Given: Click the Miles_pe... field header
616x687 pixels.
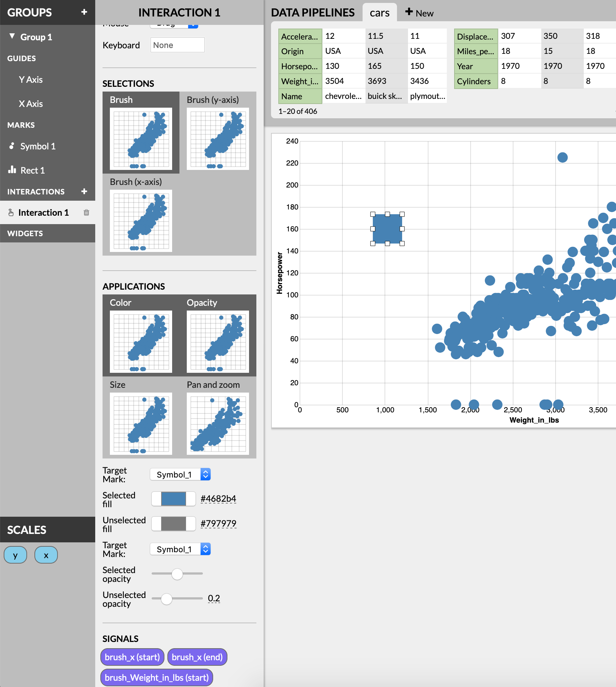Looking at the screenshot, I should (476, 51).
